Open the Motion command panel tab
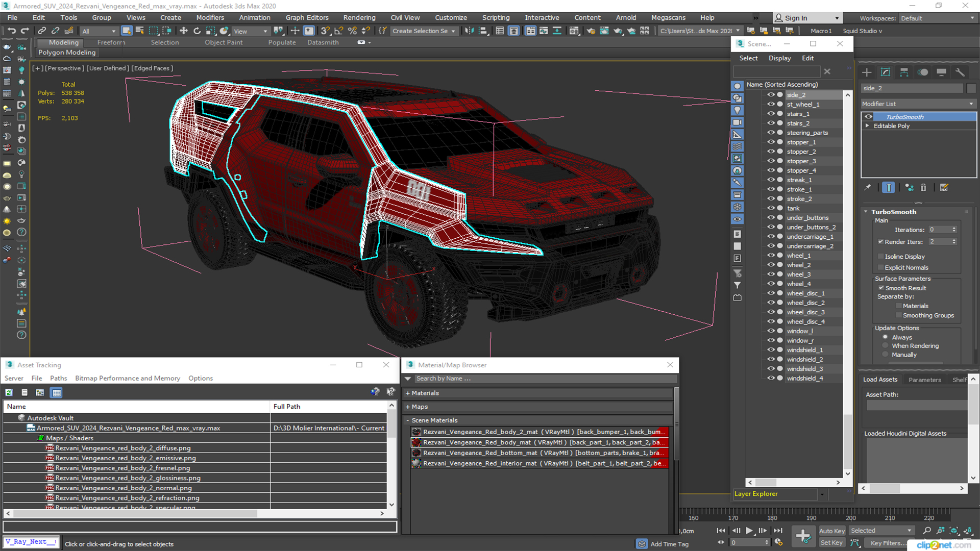Viewport: 980px width, 551px height. (x=923, y=72)
